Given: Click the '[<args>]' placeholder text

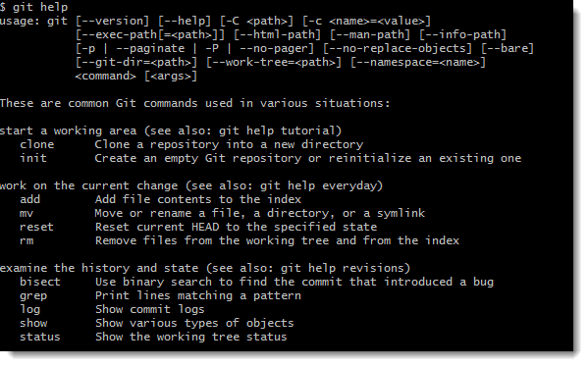Looking at the screenshot, I should tap(171, 76).
